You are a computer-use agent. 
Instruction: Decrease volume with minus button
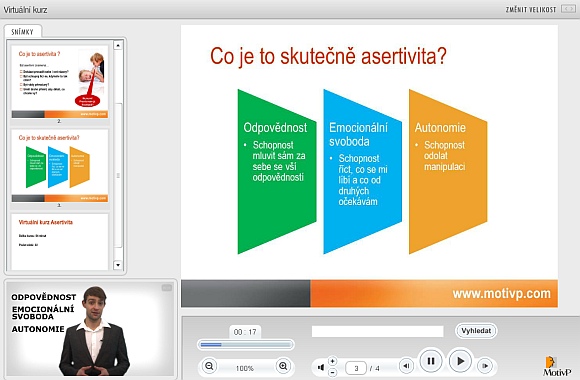333,373
